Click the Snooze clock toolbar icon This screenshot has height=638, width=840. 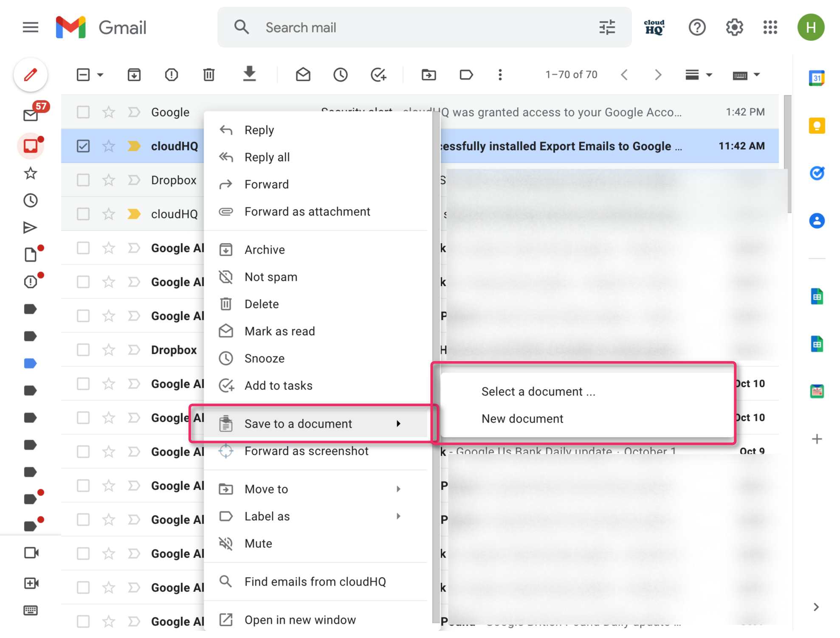coord(341,75)
